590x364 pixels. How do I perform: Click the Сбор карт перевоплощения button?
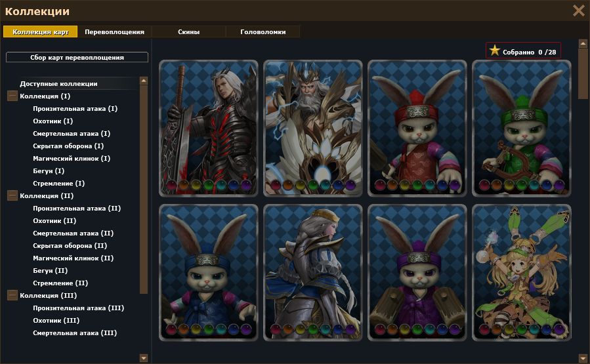(77, 57)
